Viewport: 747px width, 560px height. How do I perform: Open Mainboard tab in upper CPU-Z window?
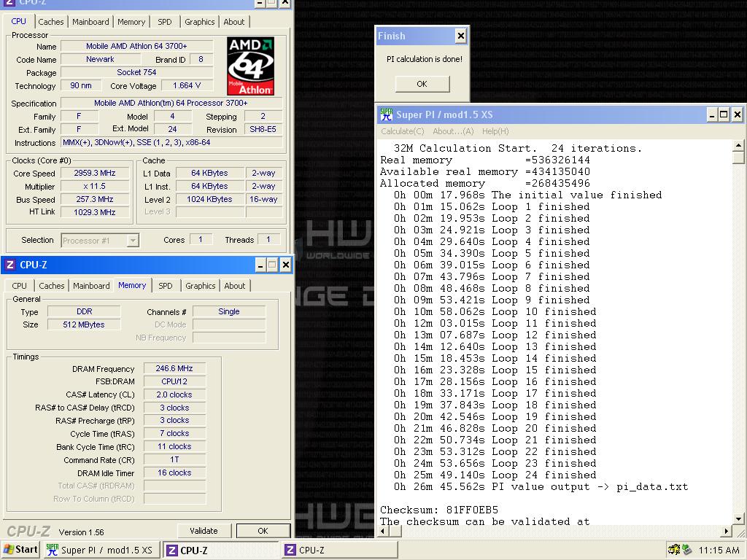(90, 22)
